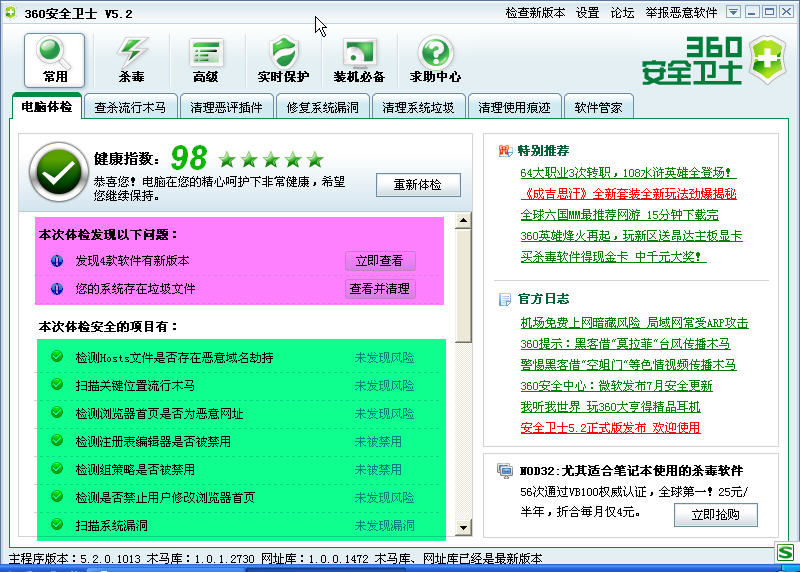Switch to the 清理恶评插件 tab
Screen dimensions: 800x572
pos(227,107)
